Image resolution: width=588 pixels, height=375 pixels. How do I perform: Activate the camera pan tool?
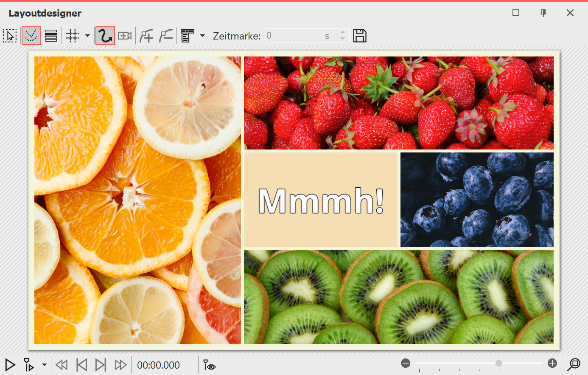124,36
